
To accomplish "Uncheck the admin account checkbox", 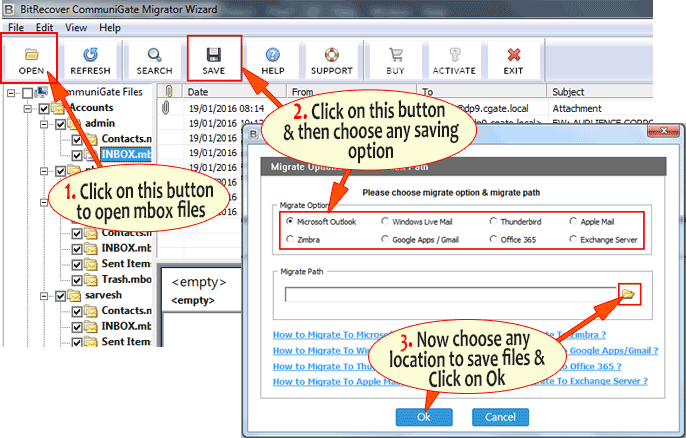I will [60, 124].
